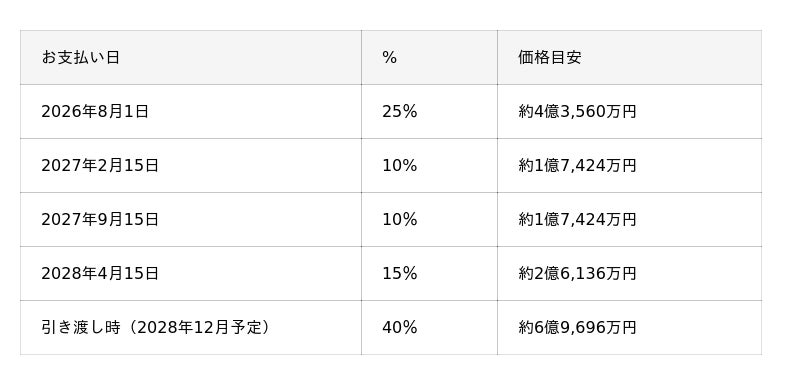Select the 10% cell for 2027年2月15日

click(x=429, y=166)
